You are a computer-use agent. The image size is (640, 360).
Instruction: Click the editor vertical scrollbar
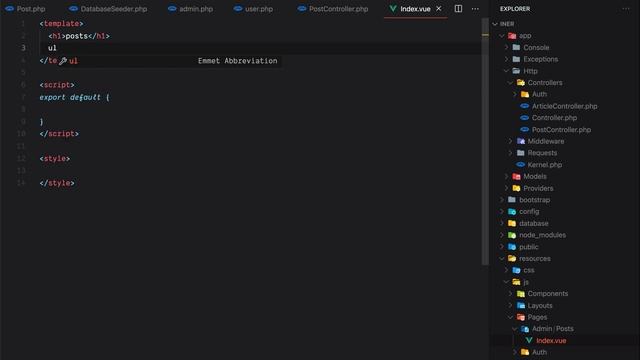[485, 141]
